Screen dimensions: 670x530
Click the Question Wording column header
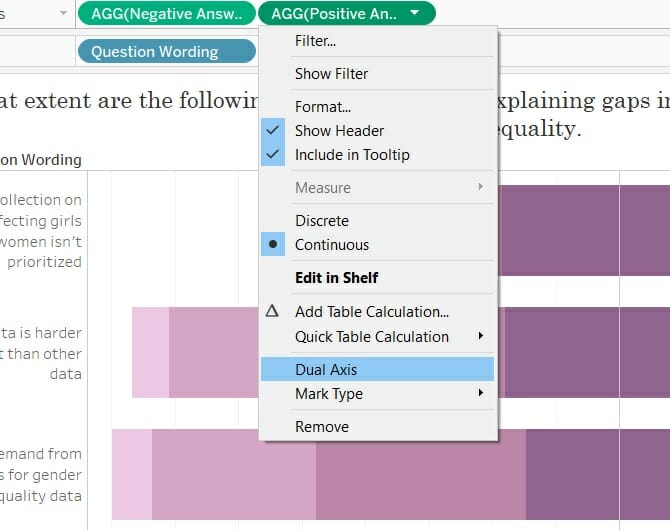click(x=41, y=160)
